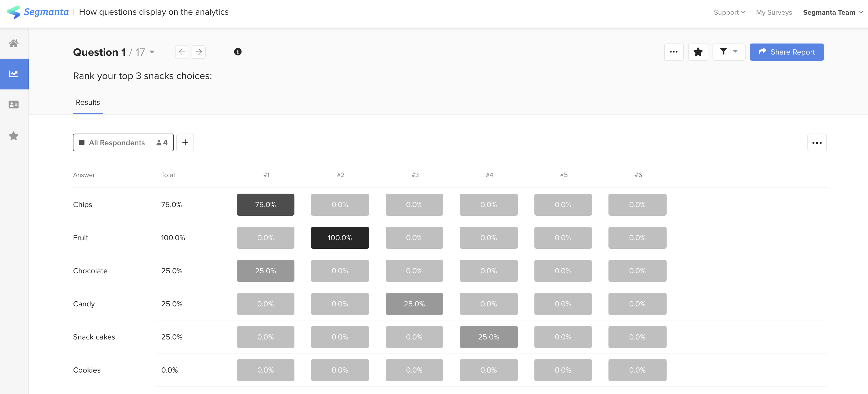The width and height of the screenshot is (868, 394).
Task: Open the filter dropdown
Action: click(x=728, y=52)
